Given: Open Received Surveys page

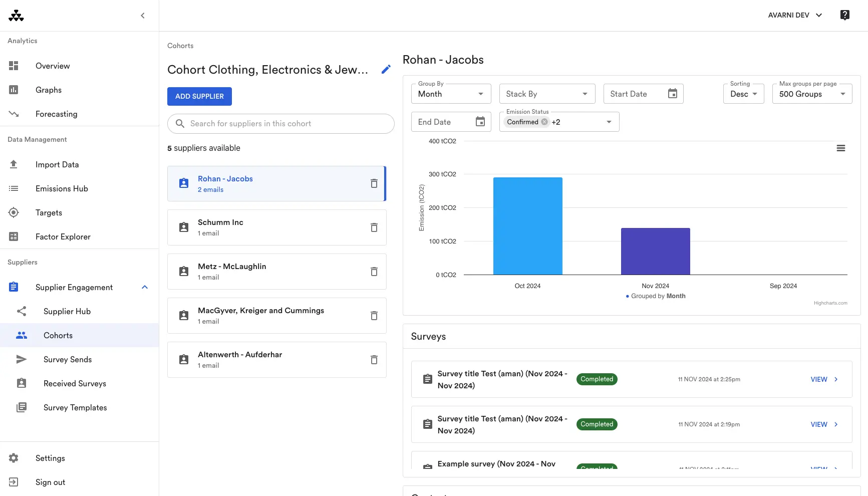Looking at the screenshot, I should coord(79,383).
